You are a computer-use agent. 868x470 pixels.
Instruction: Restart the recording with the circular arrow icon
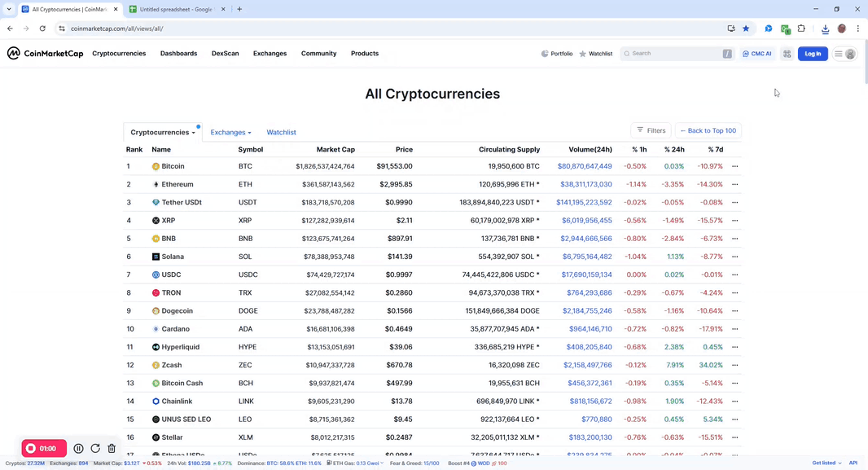point(95,448)
